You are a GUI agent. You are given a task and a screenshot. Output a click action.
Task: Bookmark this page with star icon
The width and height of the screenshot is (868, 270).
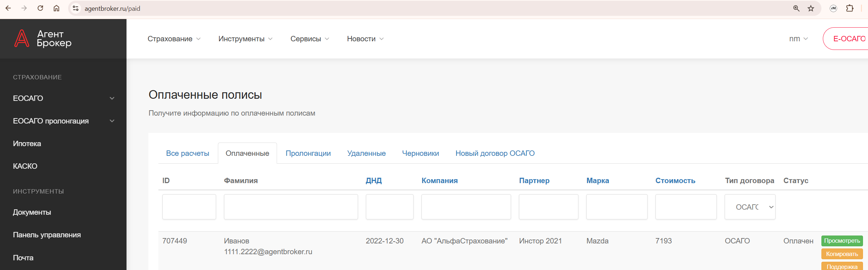click(x=811, y=8)
